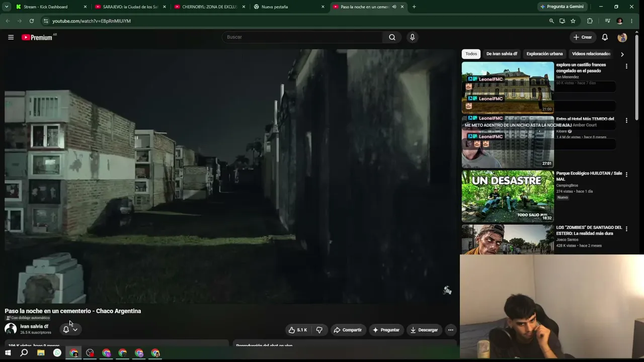Open YouTube notifications bell in header

[605, 37]
